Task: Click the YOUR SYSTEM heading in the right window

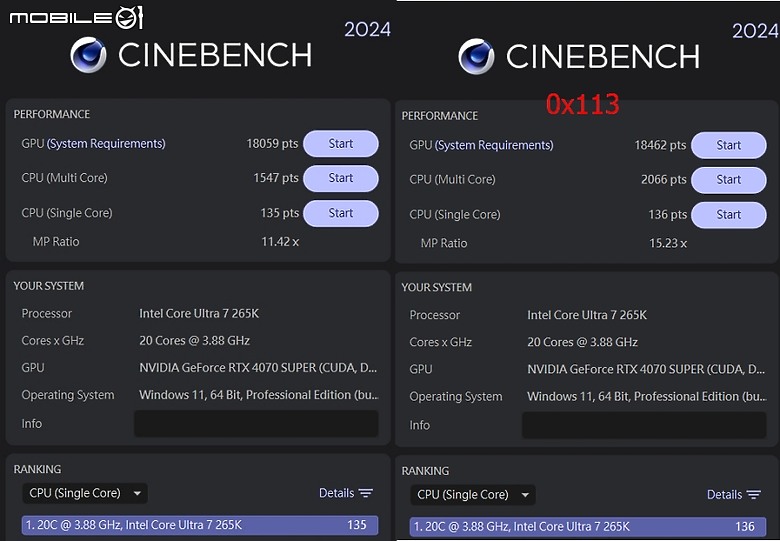Action: pyautogui.click(x=437, y=287)
